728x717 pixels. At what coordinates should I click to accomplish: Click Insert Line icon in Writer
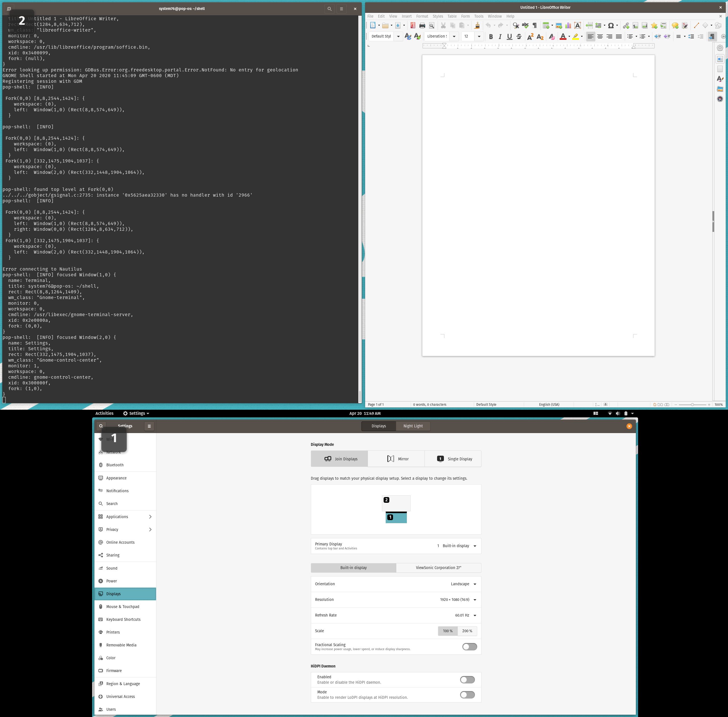(696, 26)
